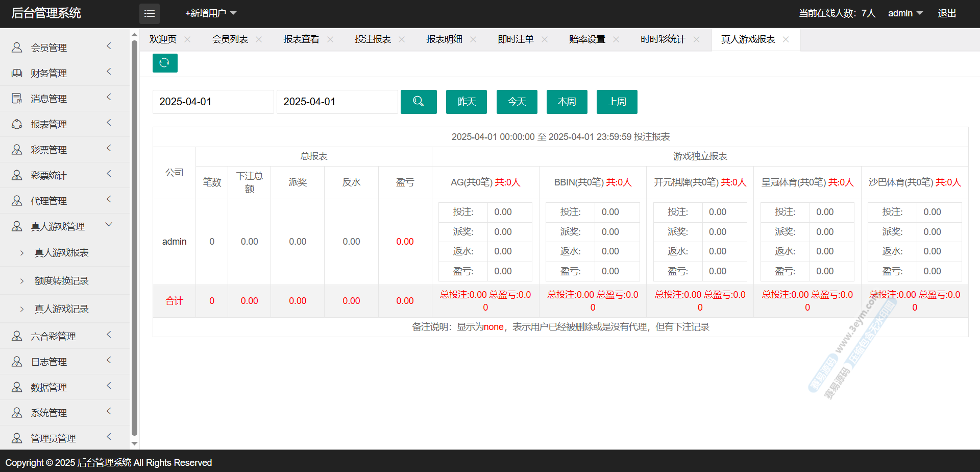Switch to the 时时彩统计 tab
Viewport: 980px width, 472px height.
[663, 39]
